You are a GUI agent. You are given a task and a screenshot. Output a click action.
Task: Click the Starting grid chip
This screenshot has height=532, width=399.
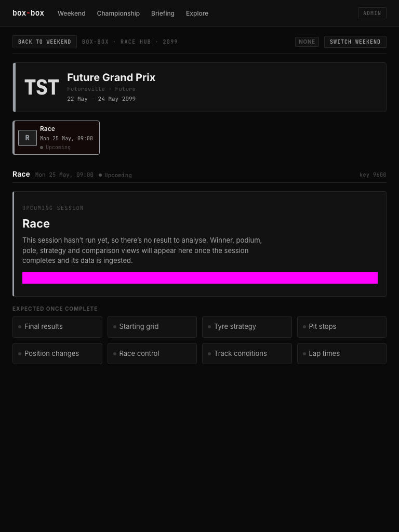point(152,327)
